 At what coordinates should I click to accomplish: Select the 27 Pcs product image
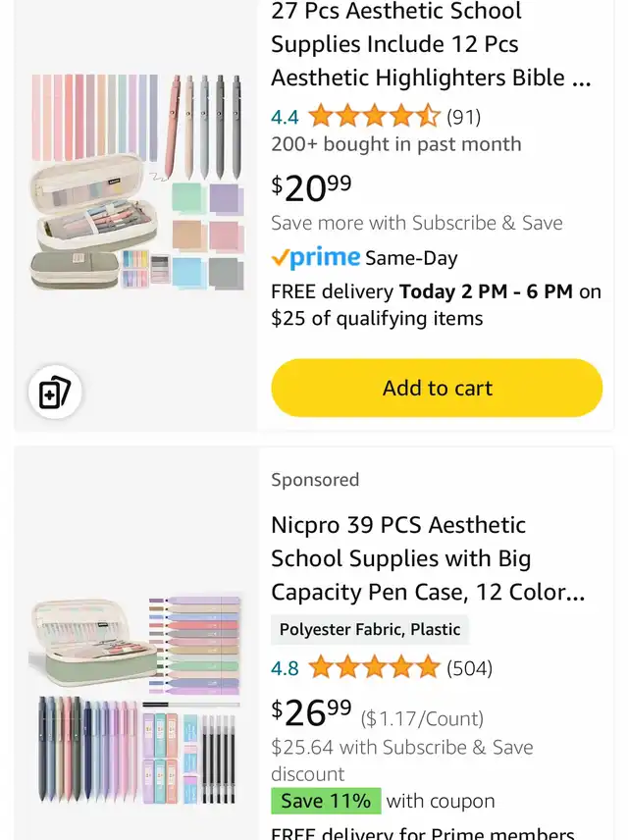pyautogui.click(x=136, y=182)
